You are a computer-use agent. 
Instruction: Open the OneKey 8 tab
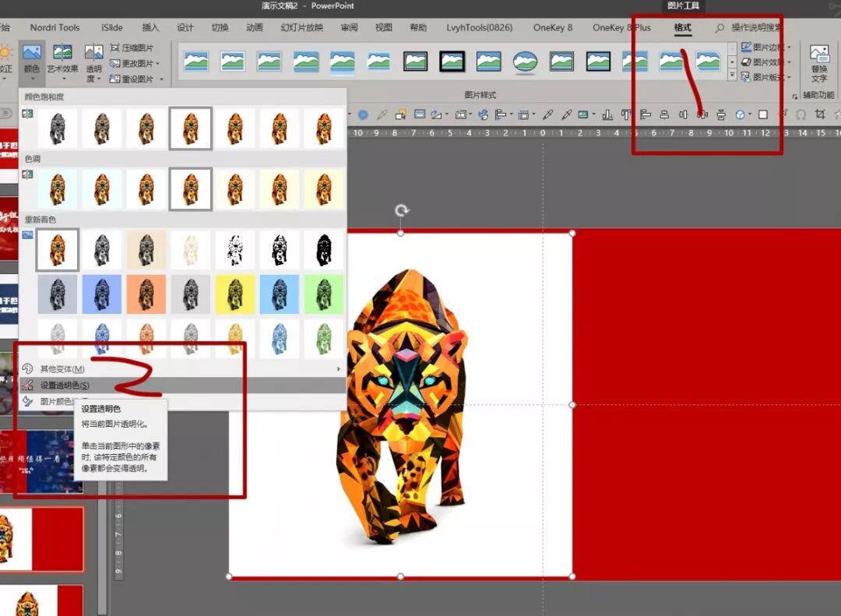552,27
